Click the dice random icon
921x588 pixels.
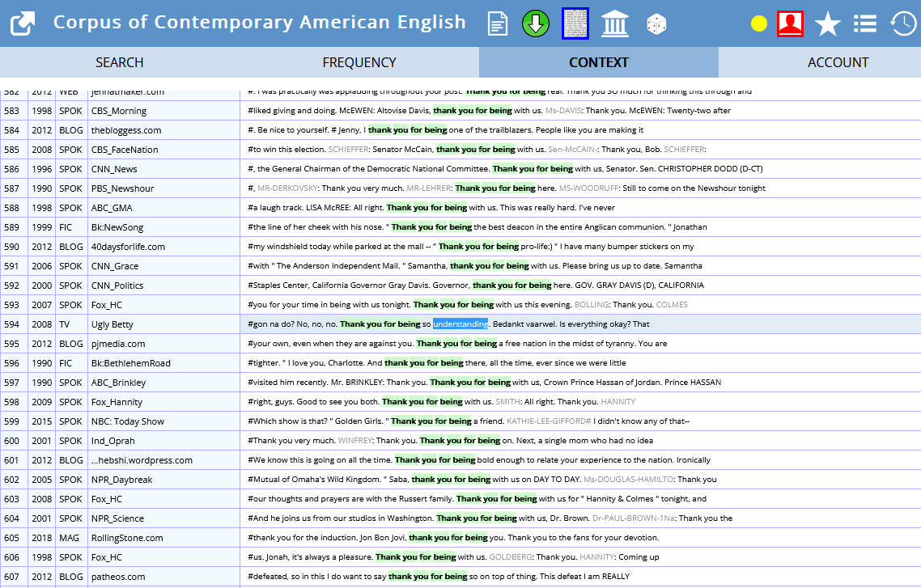point(656,24)
